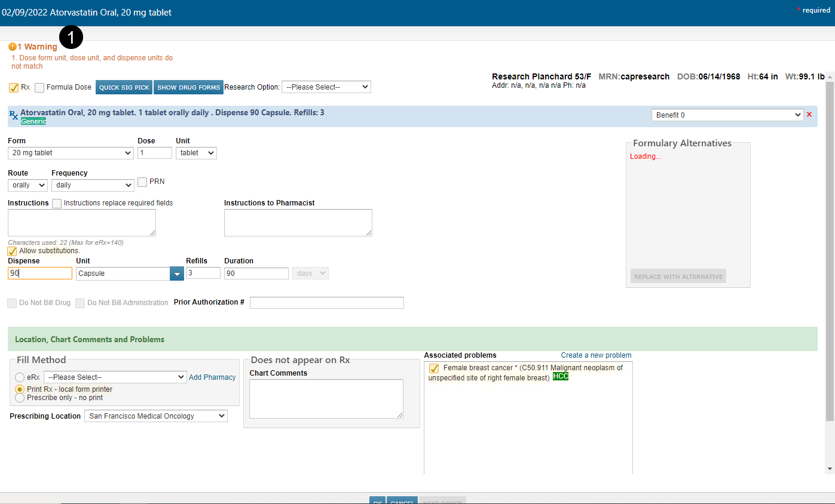Uncheck Allow substitutions
835x504 pixels.
coord(13,251)
